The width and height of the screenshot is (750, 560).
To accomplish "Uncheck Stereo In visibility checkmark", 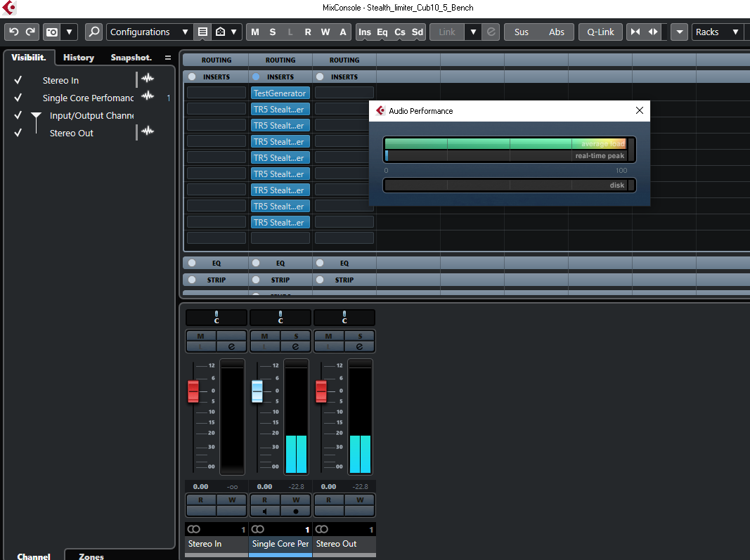I will 18,80.
